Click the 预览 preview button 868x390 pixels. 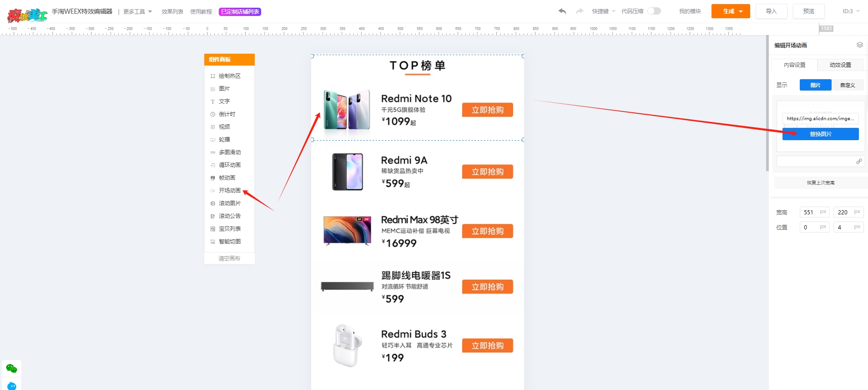(x=808, y=11)
